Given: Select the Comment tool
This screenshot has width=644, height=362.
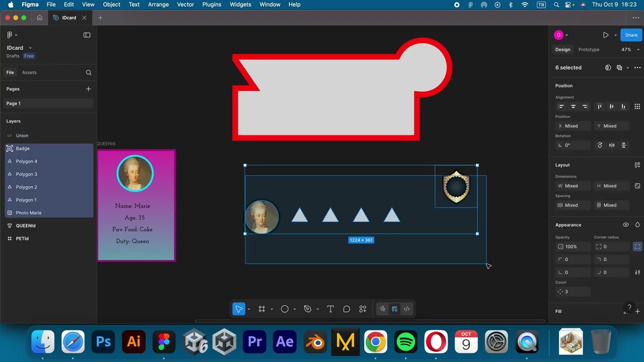Looking at the screenshot, I should [x=347, y=309].
